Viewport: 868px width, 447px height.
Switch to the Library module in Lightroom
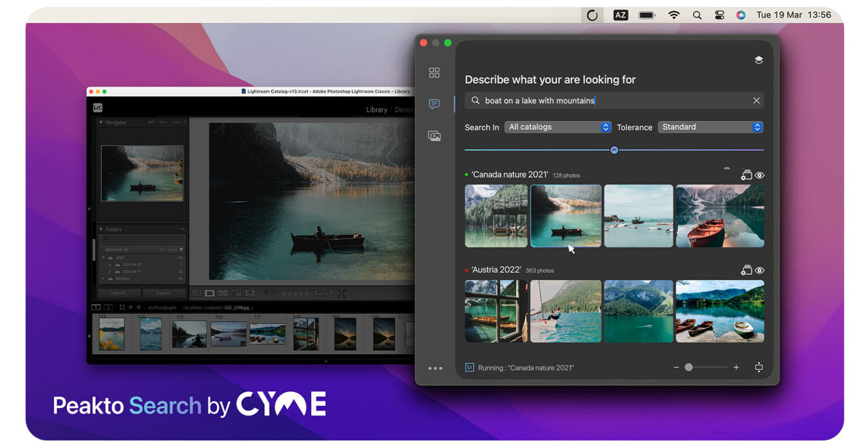click(376, 110)
